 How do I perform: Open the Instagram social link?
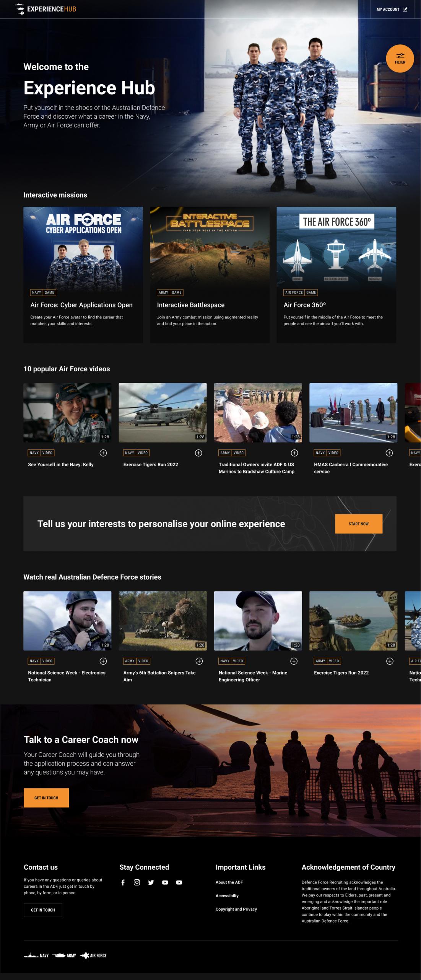pos(137,882)
